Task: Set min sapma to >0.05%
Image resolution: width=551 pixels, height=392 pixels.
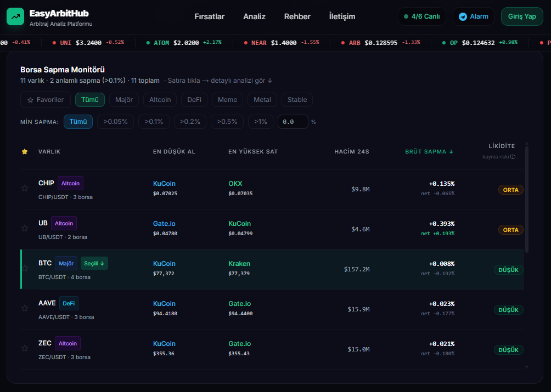Action: (116, 122)
